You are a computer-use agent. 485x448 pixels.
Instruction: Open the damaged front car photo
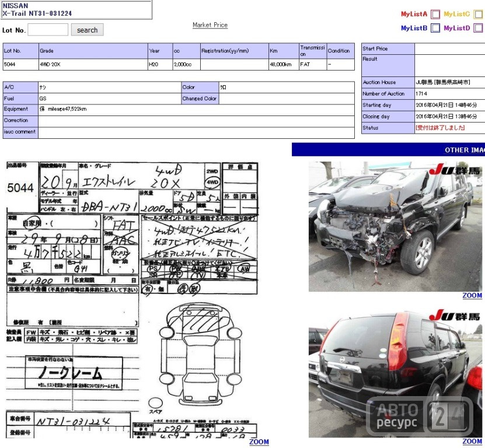[x=395, y=227]
